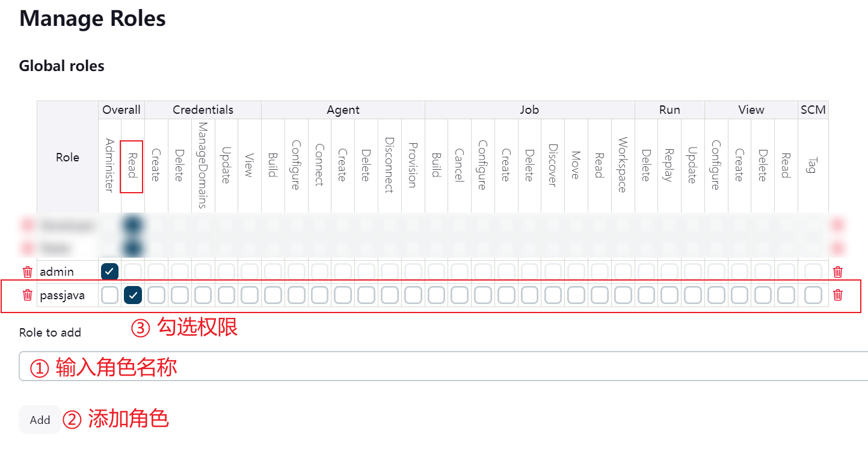Click the Add role button
The image size is (868, 454).
pos(40,420)
